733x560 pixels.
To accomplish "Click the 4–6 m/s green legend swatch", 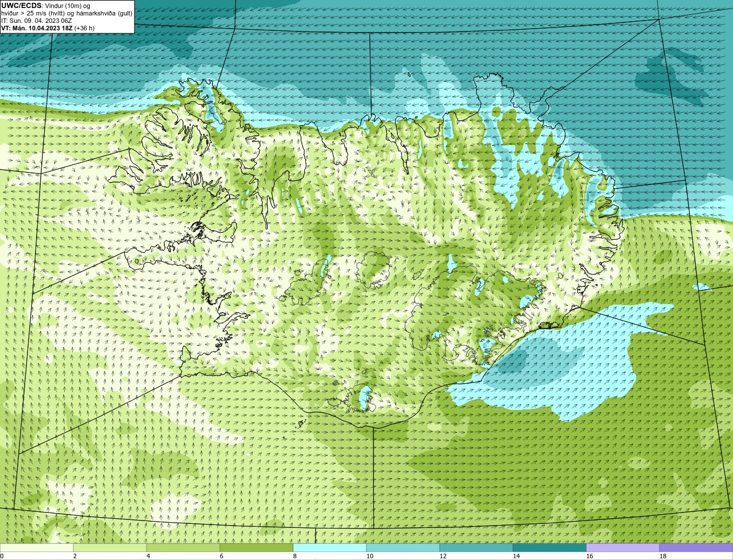I will (183, 547).
